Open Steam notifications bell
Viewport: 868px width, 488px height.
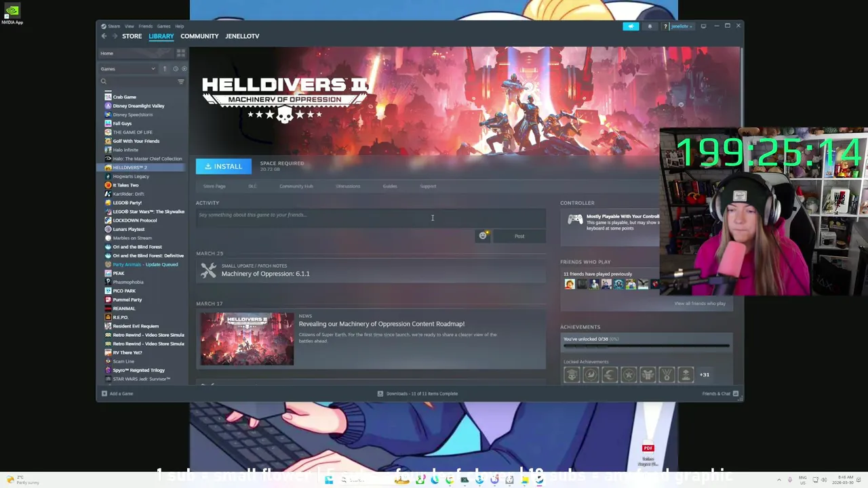click(x=650, y=26)
